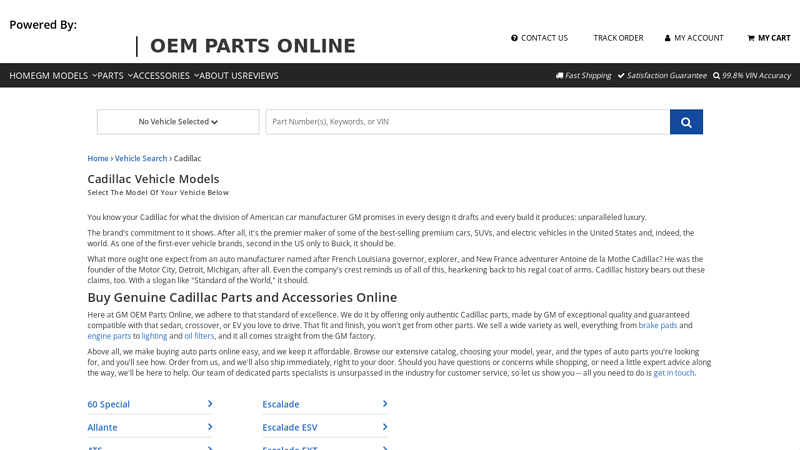Select the Escalade ESV model
The width and height of the screenshot is (800, 450).
click(x=290, y=427)
